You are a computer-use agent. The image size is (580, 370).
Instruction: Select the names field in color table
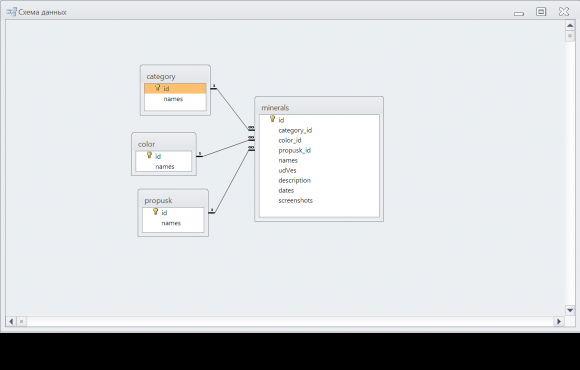[x=163, y=166]
